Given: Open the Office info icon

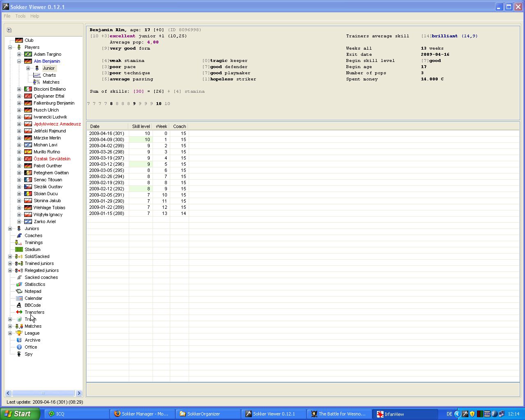Looking at the screenshot, I should click(x=19, y=347).
